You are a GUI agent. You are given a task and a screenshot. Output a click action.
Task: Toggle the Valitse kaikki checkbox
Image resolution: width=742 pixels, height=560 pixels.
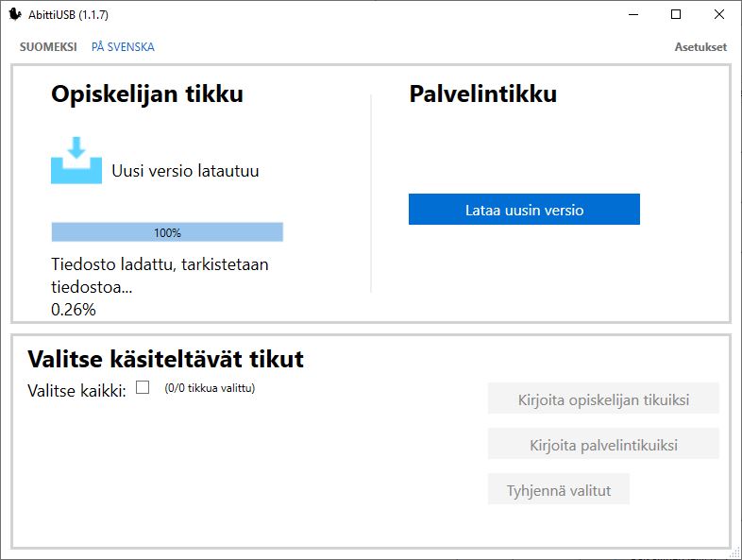click(143, 387)
